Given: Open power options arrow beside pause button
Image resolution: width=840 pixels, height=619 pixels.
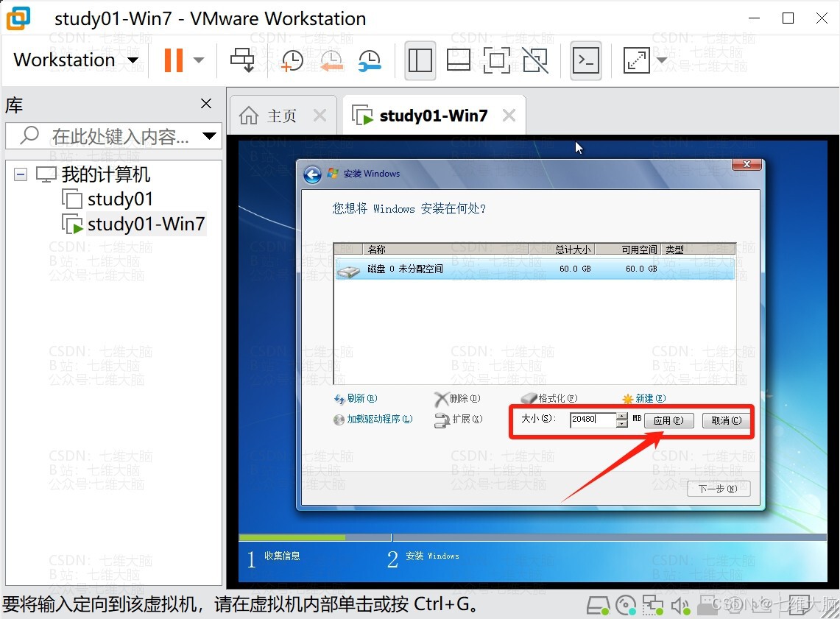Looking at the screenshot, I should pos(199,60).
